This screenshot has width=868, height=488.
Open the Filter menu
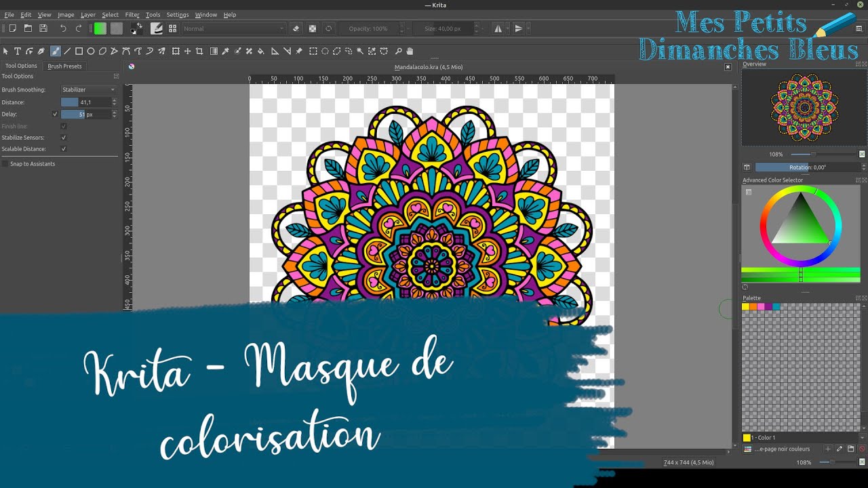pyautogui.click(x=132, y=14)
